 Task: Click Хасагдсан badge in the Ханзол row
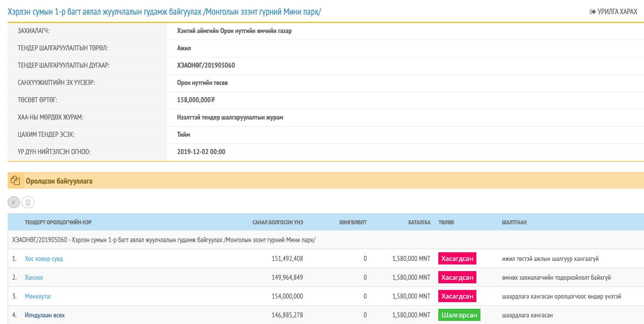(457, 278)
